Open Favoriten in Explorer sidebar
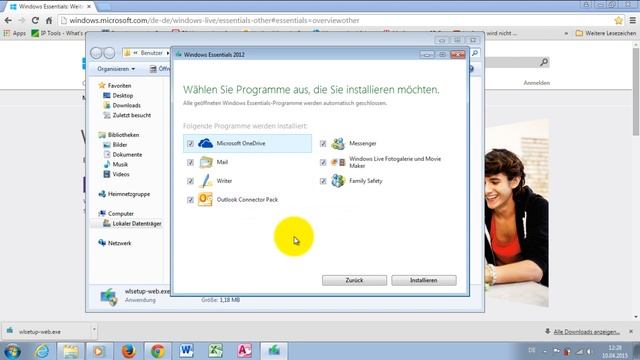This screenshot has width=640, height=360. tap(119, 86)
